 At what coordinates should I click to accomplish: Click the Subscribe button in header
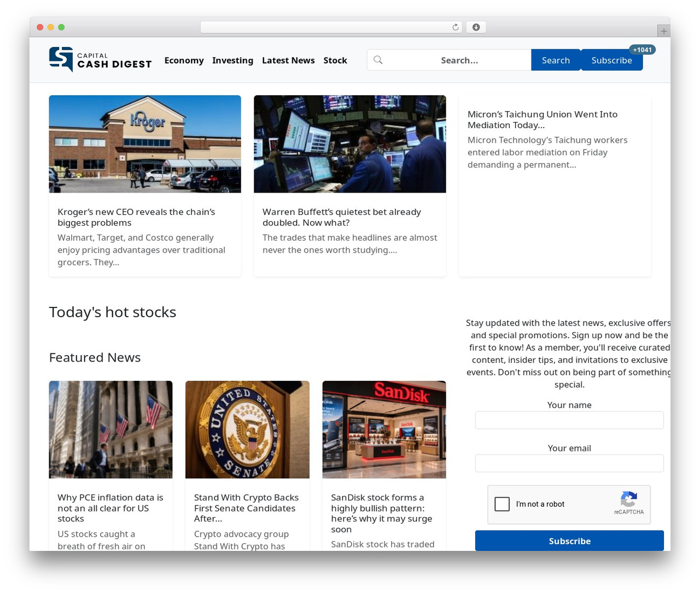611,60
